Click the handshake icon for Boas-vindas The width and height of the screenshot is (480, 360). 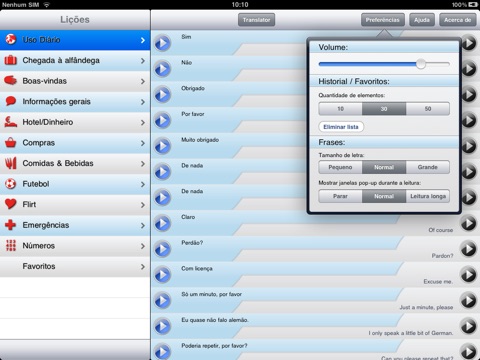coord(11,81)
